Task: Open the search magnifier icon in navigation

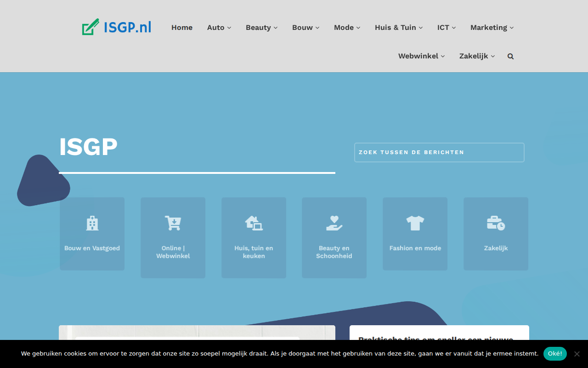Action: 510,56
